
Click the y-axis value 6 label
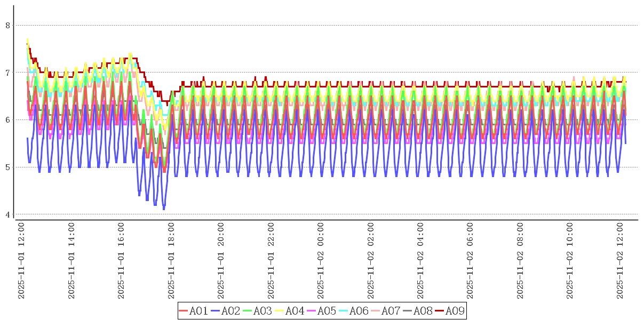click(7, 120)
